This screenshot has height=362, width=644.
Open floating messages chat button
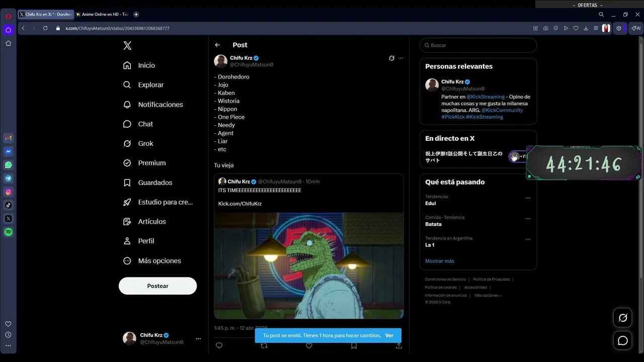623,341
